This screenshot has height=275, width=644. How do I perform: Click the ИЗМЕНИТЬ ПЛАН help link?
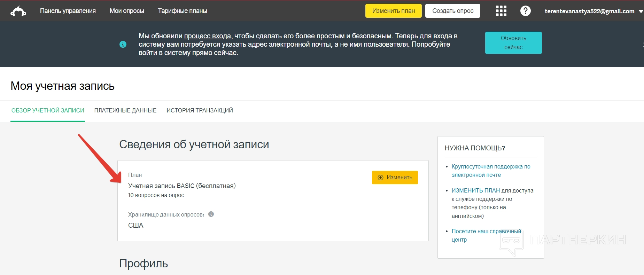click(475, 190)
